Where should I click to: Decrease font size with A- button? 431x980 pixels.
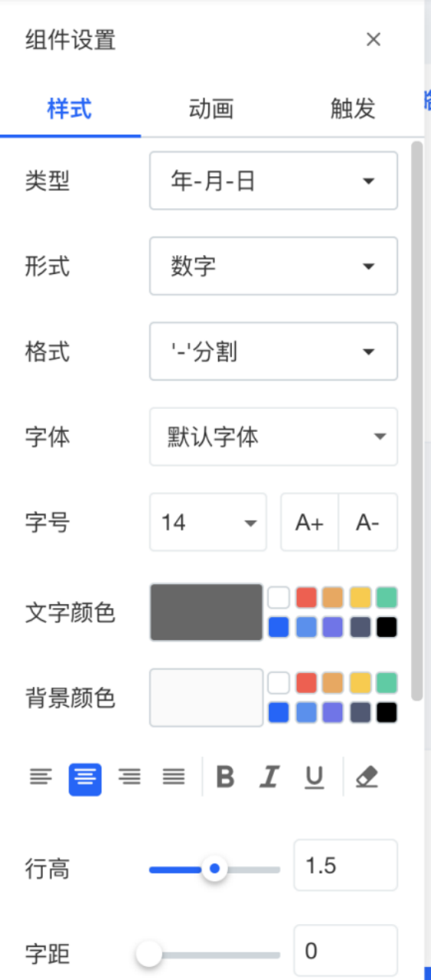pos(368,522)
